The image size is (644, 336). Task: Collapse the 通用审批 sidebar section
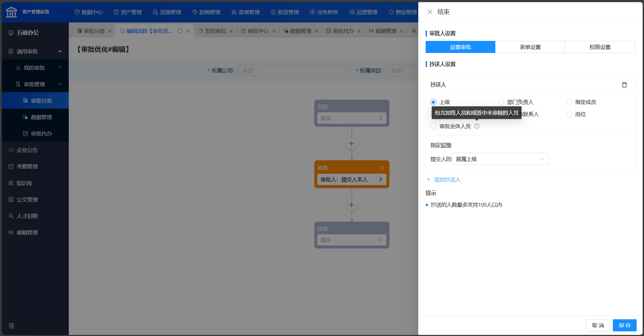60,51
